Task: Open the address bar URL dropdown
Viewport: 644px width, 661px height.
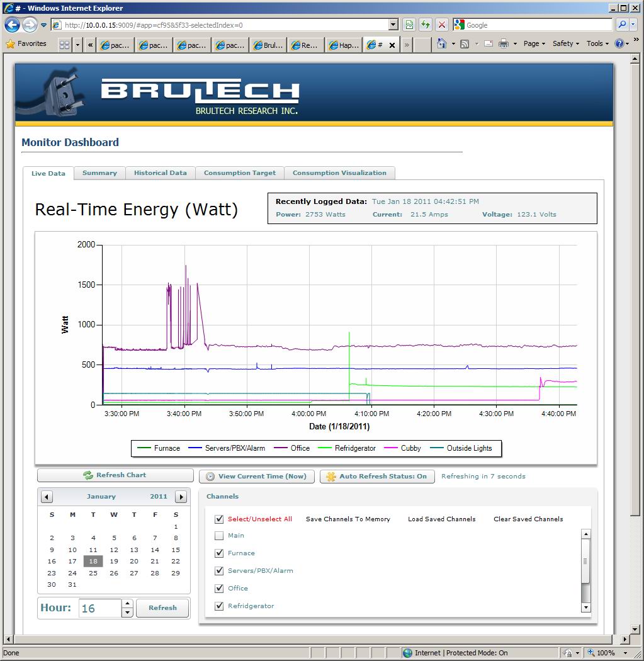Action: [393, 25]
